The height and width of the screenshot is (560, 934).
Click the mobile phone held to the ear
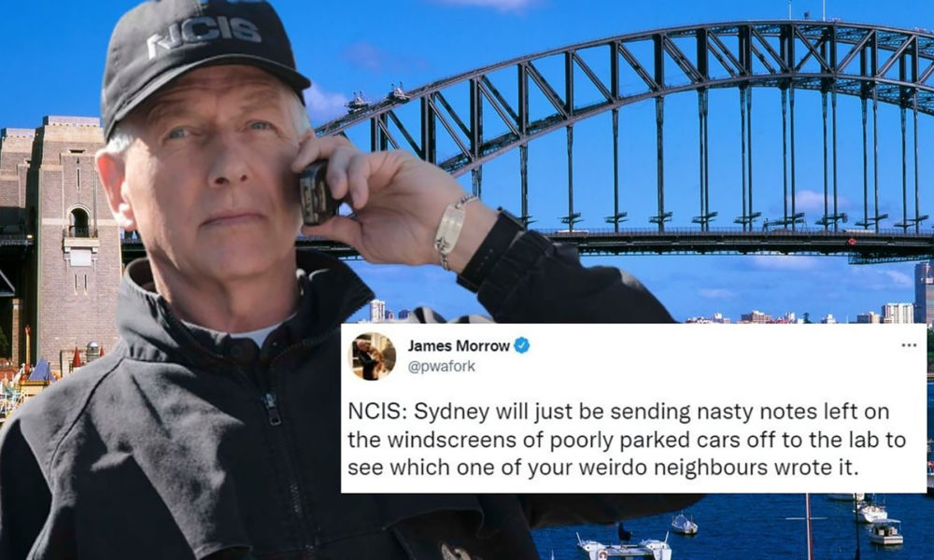(x=317, y=194)
